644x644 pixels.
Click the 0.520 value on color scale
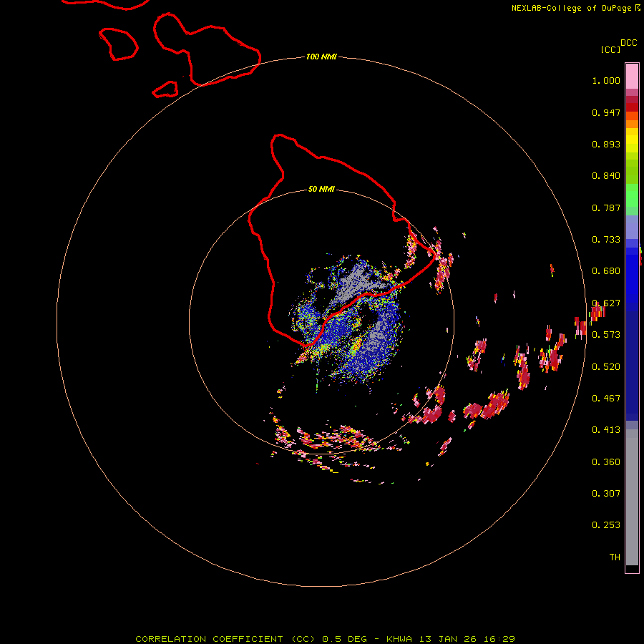606,367
